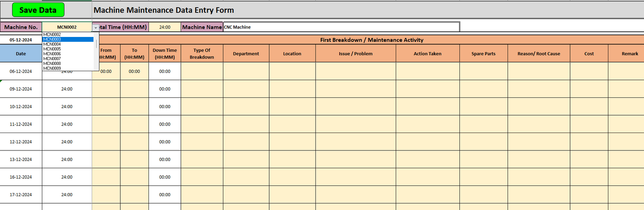This screenshot has width=644, height=210.
Task: Select the Type Of Breakdown header
Action: click(x=202, y=53)
